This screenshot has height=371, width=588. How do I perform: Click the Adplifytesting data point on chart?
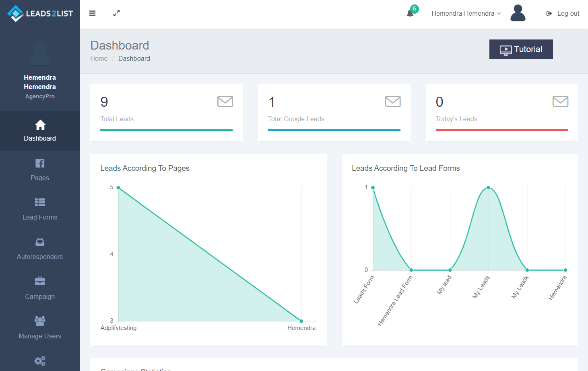118,188
